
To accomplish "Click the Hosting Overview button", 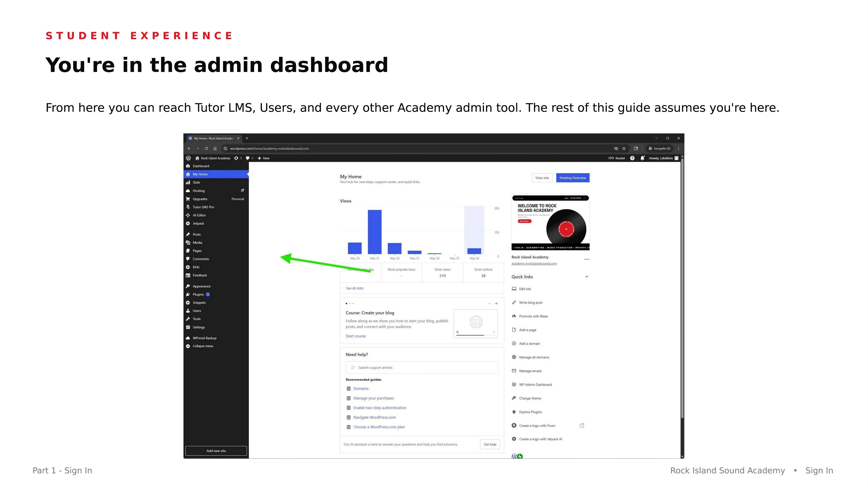I will [x=573, y=178].
